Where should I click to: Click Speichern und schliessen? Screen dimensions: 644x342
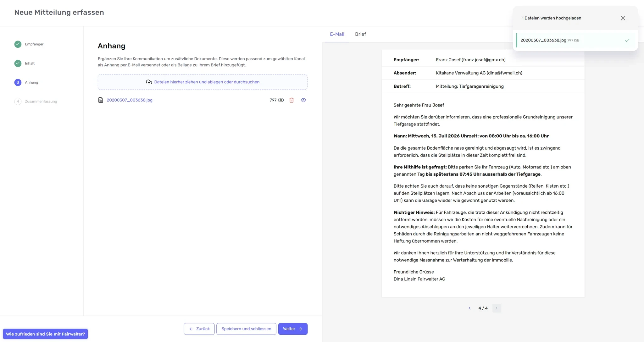click(x=246, y=329)
